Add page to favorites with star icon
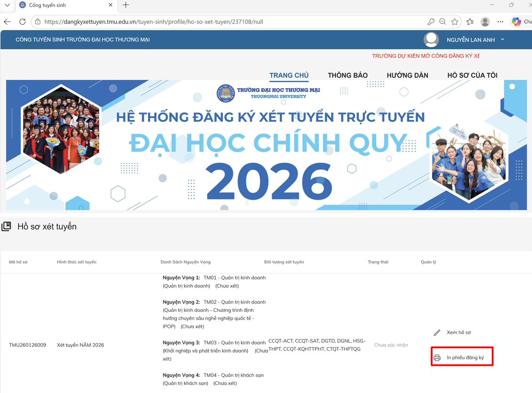 455,21
